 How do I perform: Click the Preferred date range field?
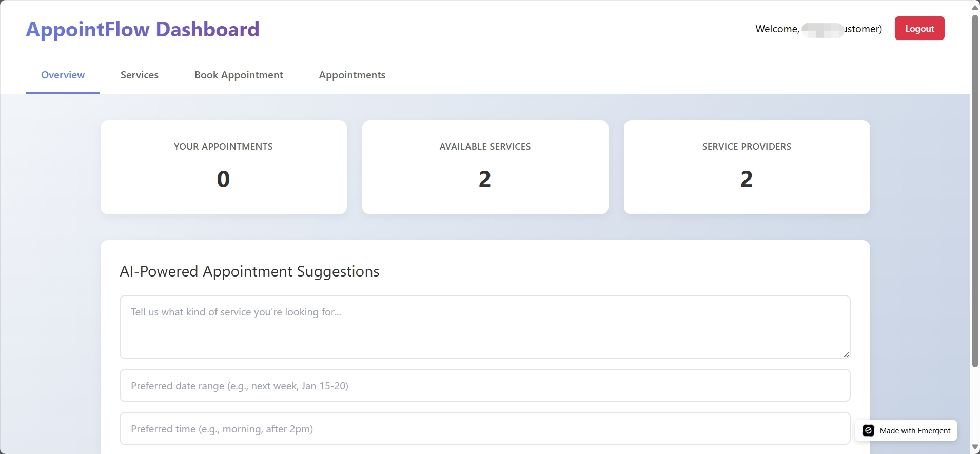tap(485, 385)
